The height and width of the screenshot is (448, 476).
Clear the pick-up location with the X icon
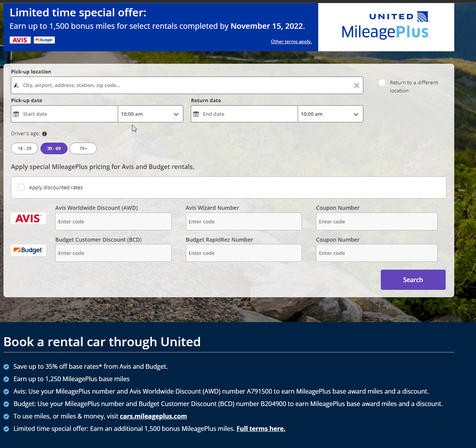[x=356, y=85]
